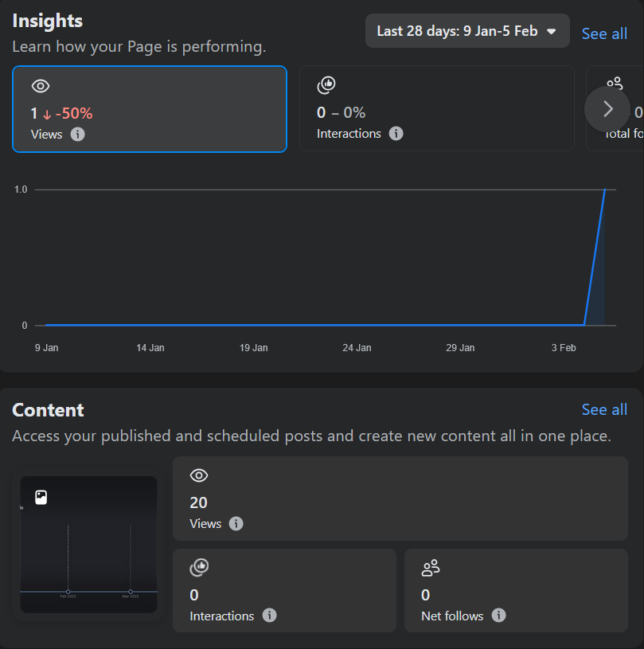Click the people icon above Net follows
Viewport: 644px width, 649px height.
[x=431, y=568]
